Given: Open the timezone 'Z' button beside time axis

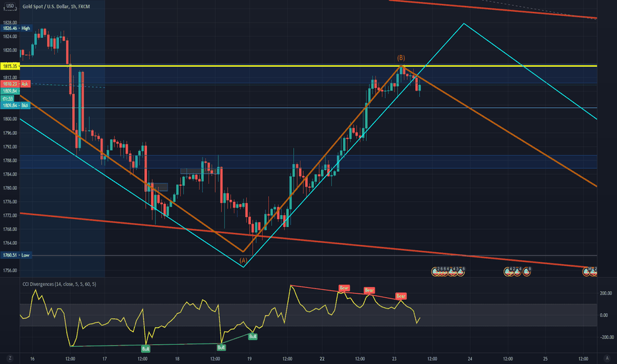Looking at the screenshot, I should click(10, 358).
